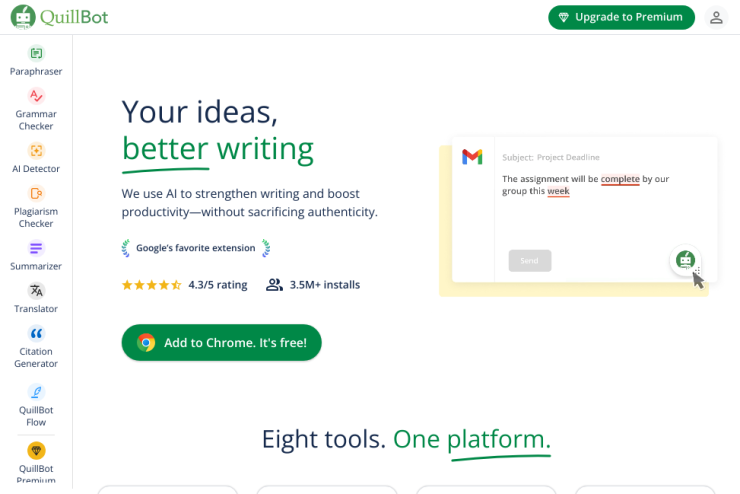
Task: Click the AI Detector label in sidebar
Action: click(x=36, y=168)
